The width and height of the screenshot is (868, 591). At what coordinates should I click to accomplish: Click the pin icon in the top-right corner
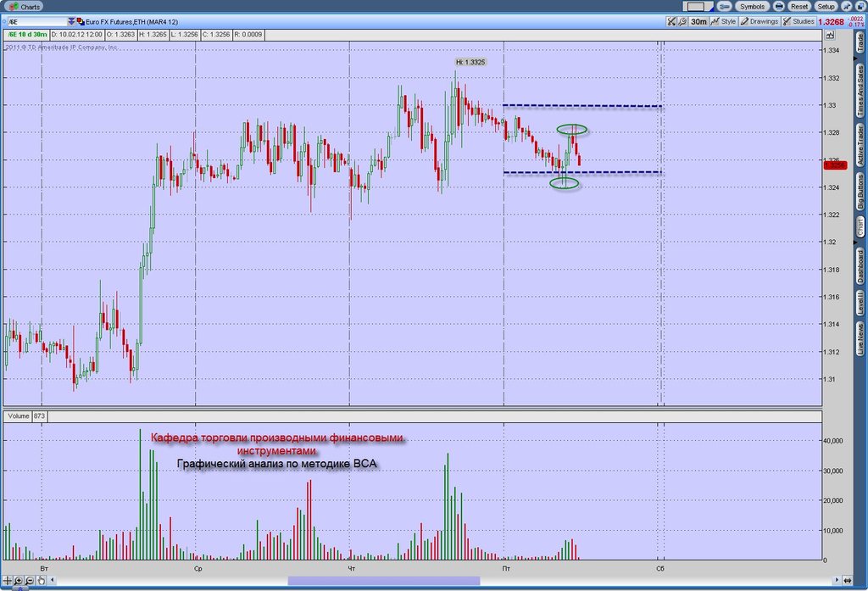[847, 7]
